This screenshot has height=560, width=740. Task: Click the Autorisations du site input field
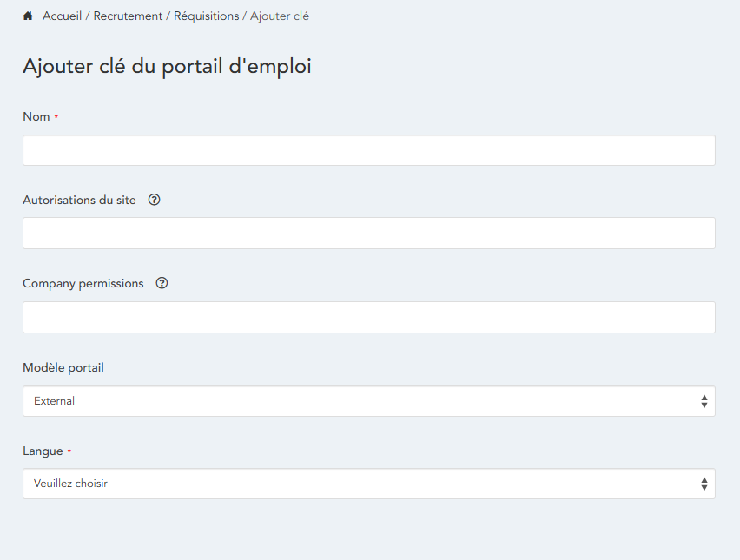[368, 234]
